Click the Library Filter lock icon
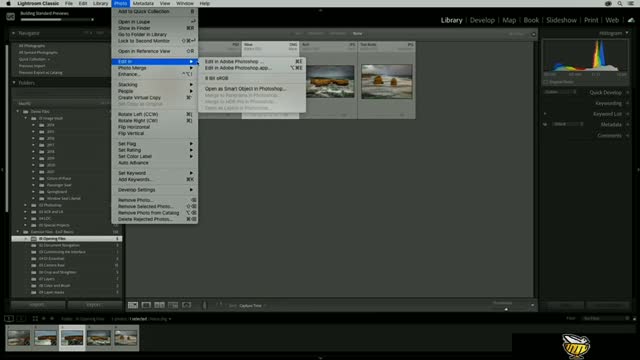 533,34
